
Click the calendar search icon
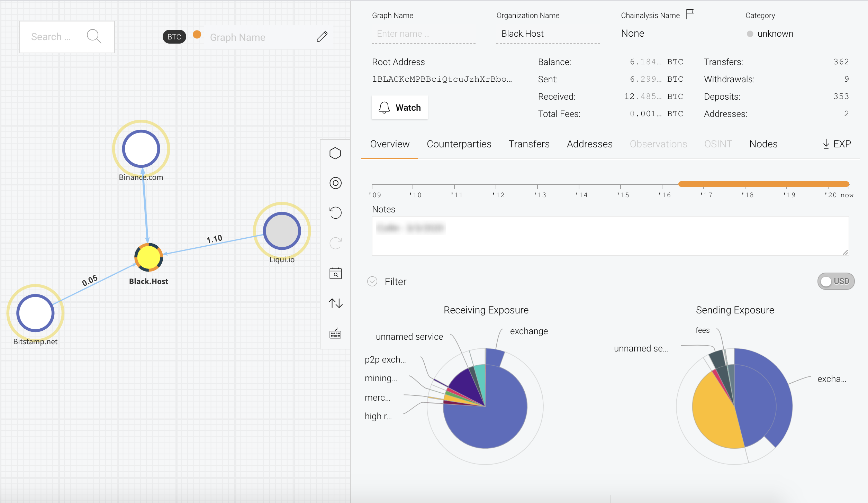335,273
